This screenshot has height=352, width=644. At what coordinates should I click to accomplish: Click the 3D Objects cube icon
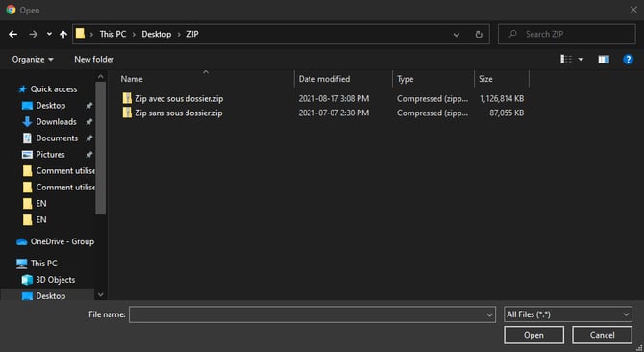pyautogui.click(x=27, y=280)
